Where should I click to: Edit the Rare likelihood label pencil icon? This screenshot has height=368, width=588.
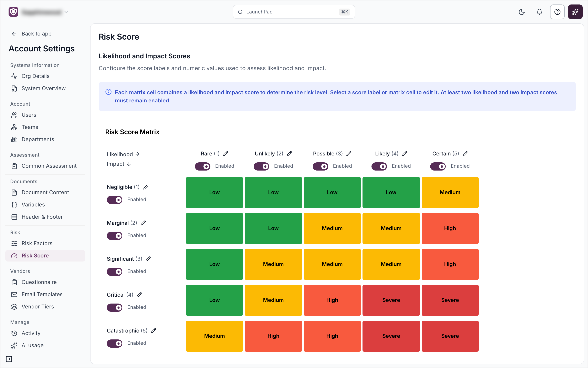click(226, 154)
